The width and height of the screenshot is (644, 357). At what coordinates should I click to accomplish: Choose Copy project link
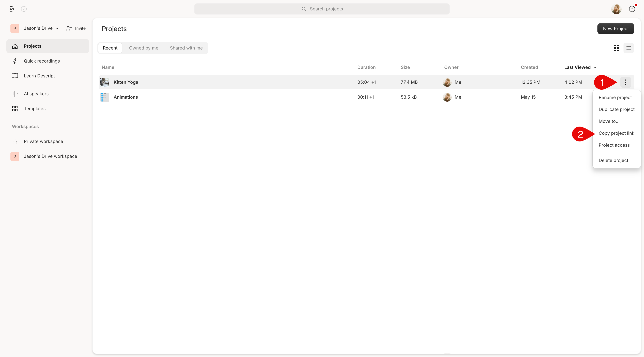(616, 133)
